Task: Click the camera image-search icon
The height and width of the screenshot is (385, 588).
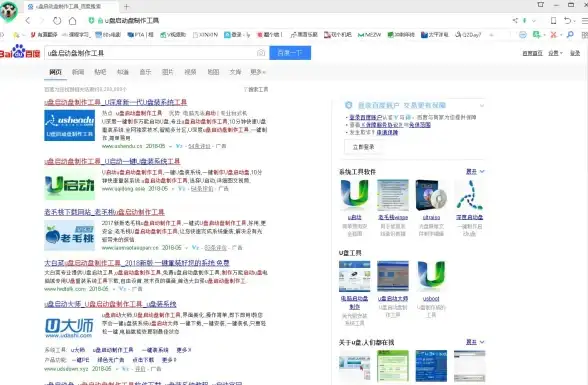Action: (x=261, y=53)
